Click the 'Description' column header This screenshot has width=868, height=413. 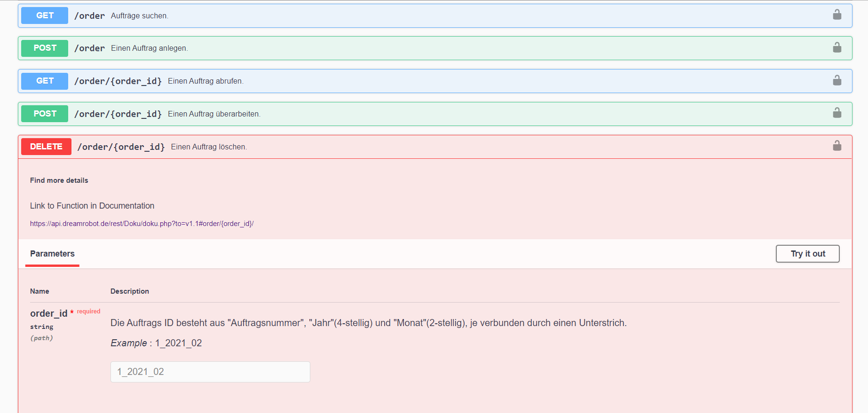coord(130,291)
